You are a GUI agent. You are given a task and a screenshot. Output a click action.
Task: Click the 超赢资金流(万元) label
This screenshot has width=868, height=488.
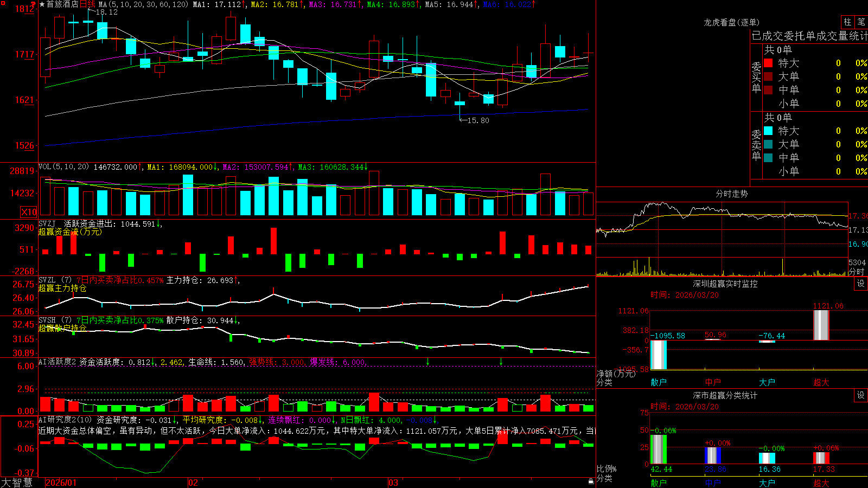tap(70, 232)
